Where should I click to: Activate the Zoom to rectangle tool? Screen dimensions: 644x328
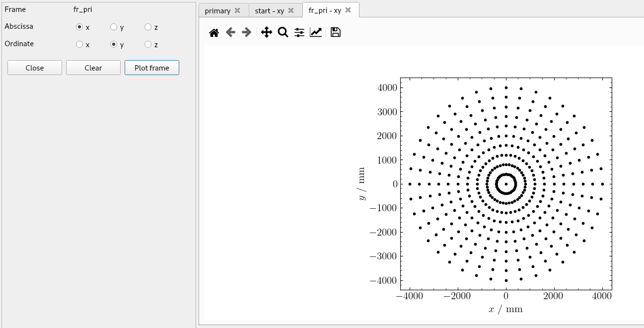283,32
